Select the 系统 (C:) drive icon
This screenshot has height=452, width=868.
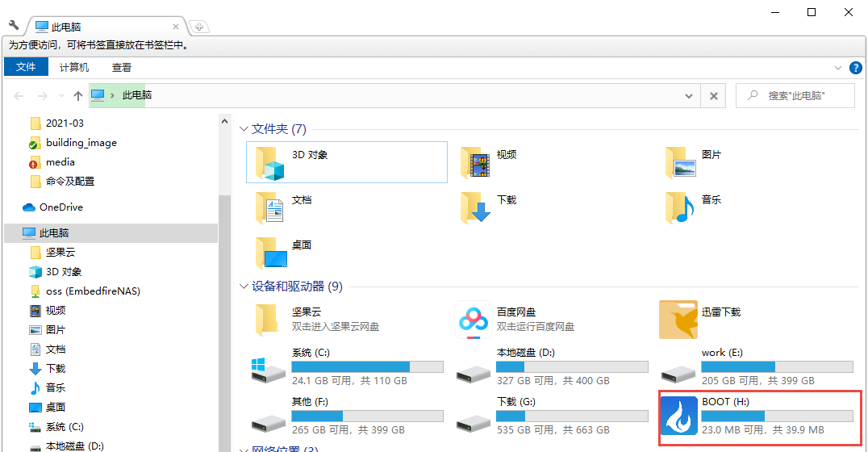click(x=268, y=370)
